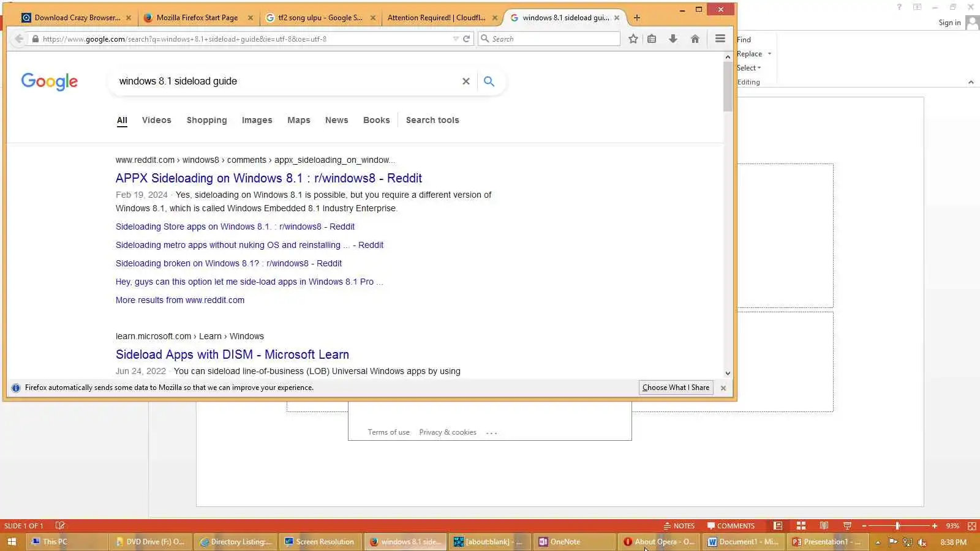Open a new Firefox tab
The height and width of the screenshot is (551, 980).
point(637,18)
